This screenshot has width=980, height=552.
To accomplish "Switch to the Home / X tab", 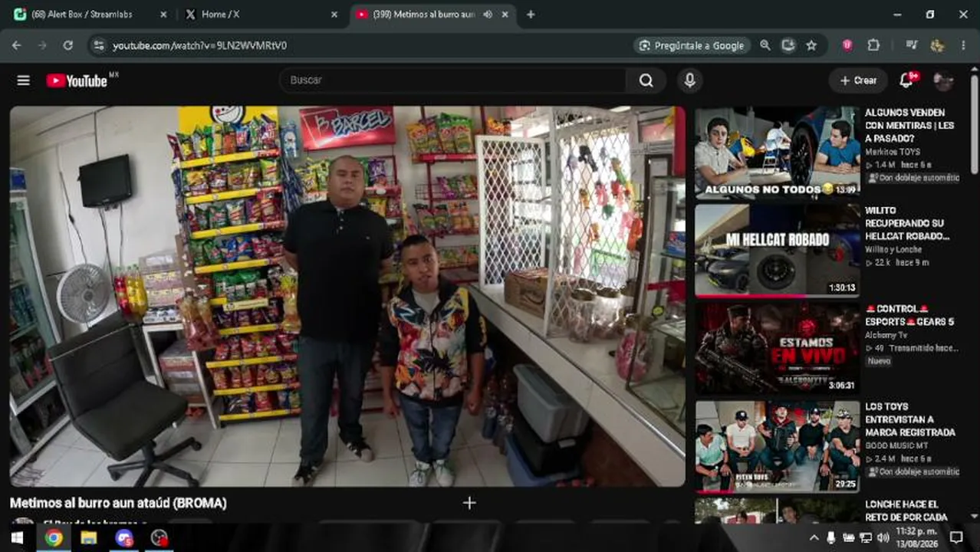I will [261, 15].
